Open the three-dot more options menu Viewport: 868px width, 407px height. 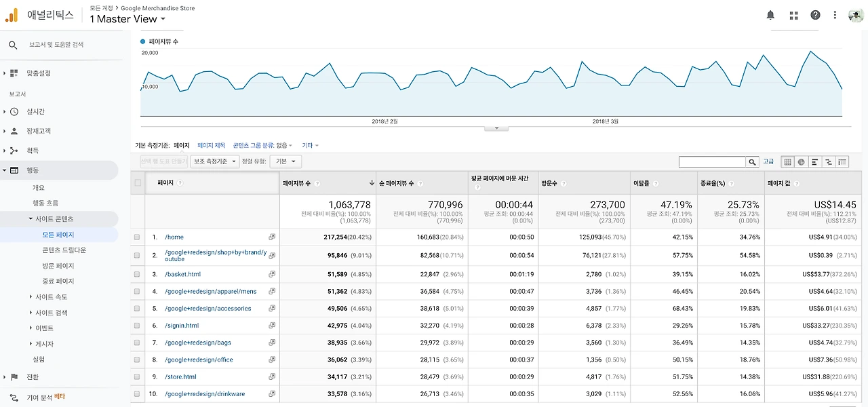(x=835, y=15)
